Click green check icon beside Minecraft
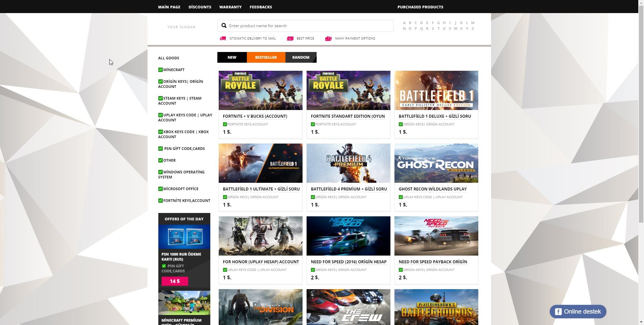 160,70
